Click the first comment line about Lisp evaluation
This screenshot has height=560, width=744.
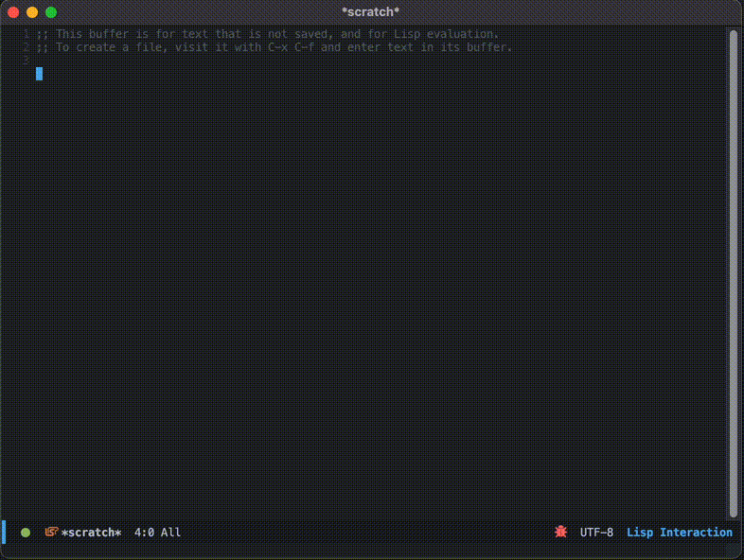[268, 34]
